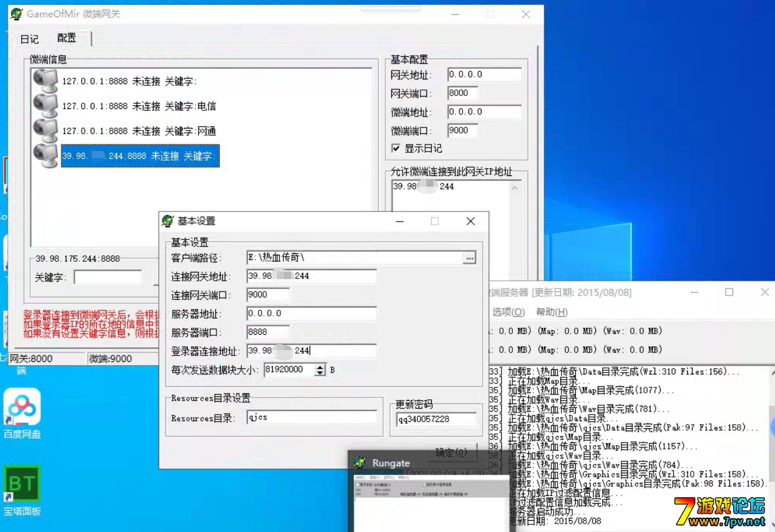Click 每次发送数据块大小 value 81920000
The image size is (775, 532).
pos(289,370)
